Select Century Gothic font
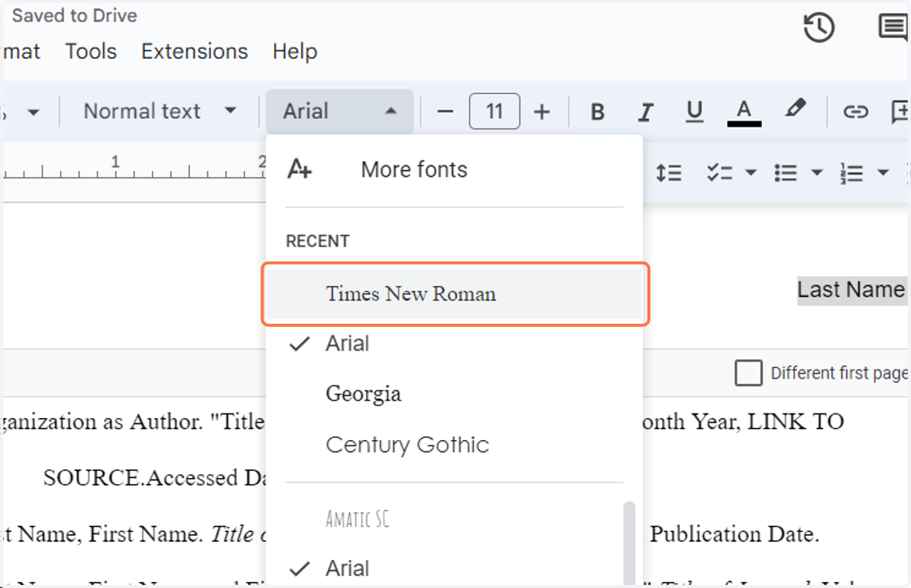This screenshot has height=588, width=911. pos(454,445)
